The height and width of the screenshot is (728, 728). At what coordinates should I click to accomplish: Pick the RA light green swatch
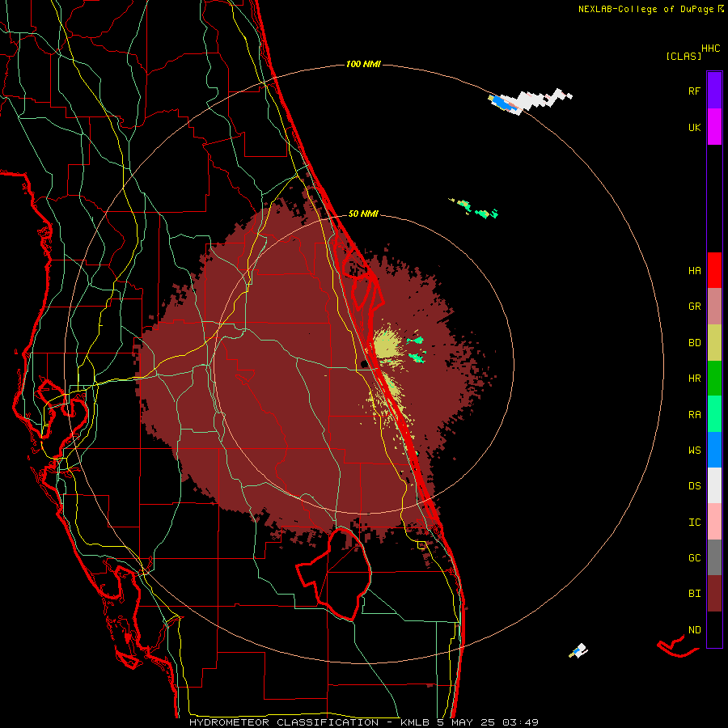coord(714,414)
